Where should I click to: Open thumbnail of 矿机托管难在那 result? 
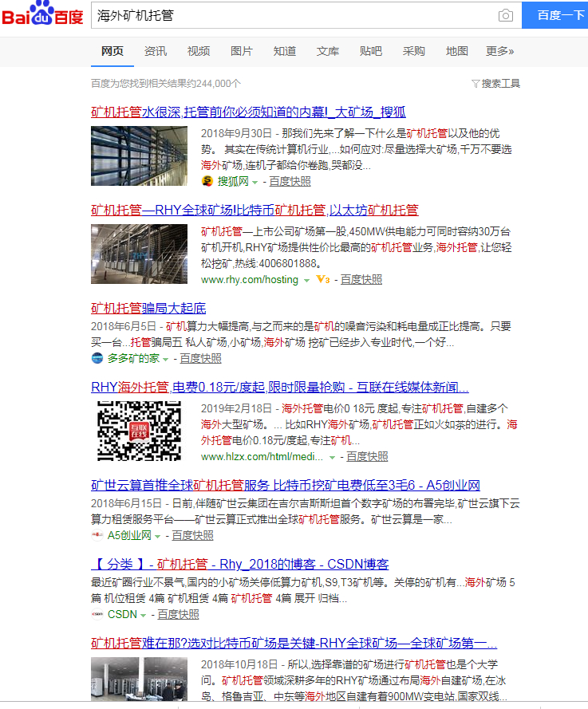coord(139,679)
